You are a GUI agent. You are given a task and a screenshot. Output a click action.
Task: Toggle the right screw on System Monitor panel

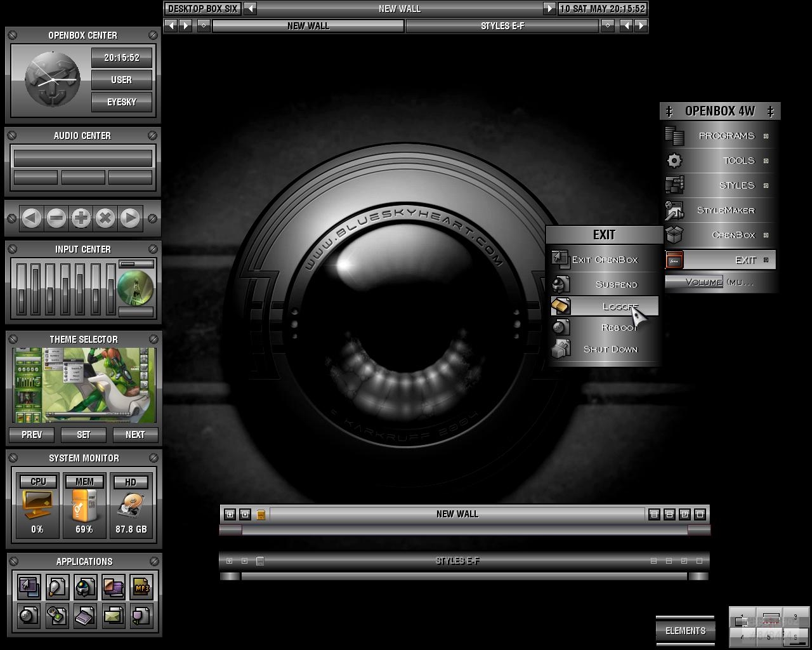point(154,458)
